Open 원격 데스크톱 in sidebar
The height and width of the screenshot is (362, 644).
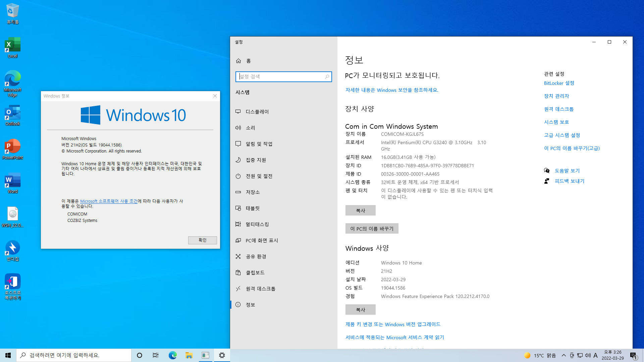[283, 289]
